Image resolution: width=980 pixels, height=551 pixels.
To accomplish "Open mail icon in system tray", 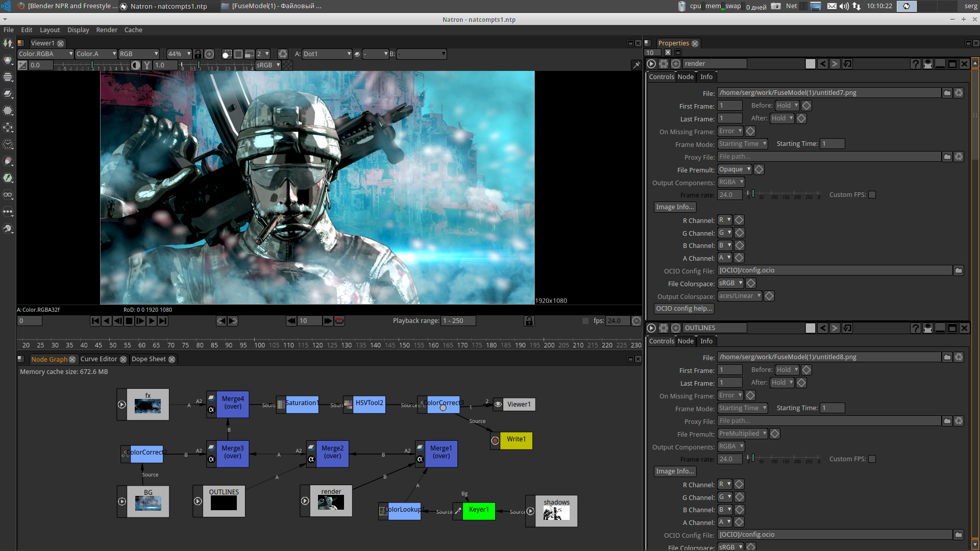I will (832, 6).
